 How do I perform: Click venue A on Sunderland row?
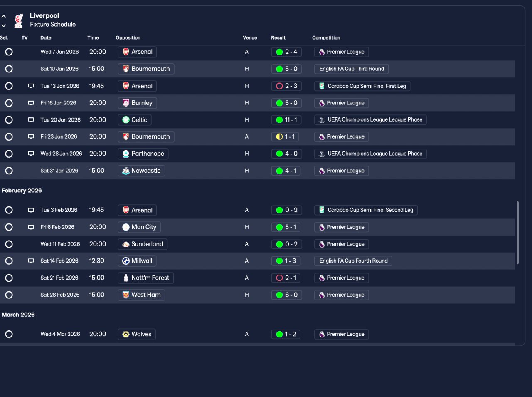point(246,244)
